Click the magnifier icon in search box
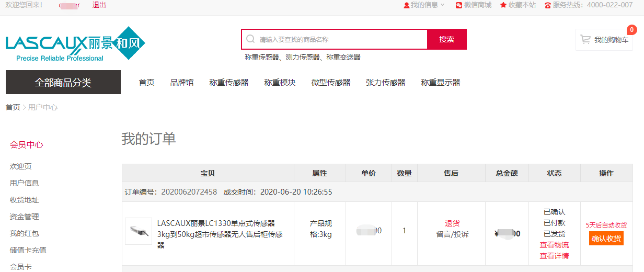 [250, 39]
